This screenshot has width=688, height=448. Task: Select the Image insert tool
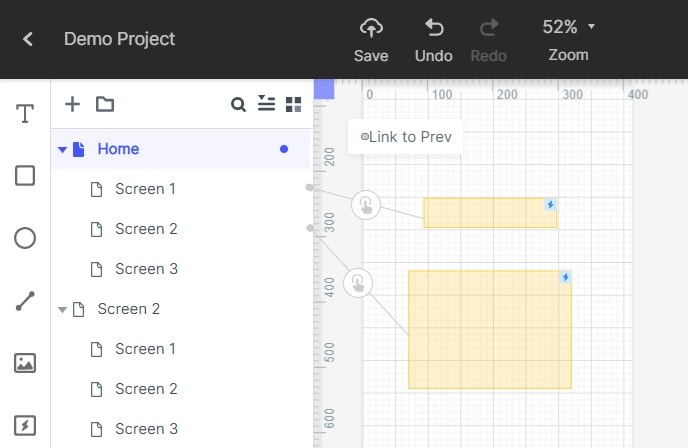tap(25, 363)
